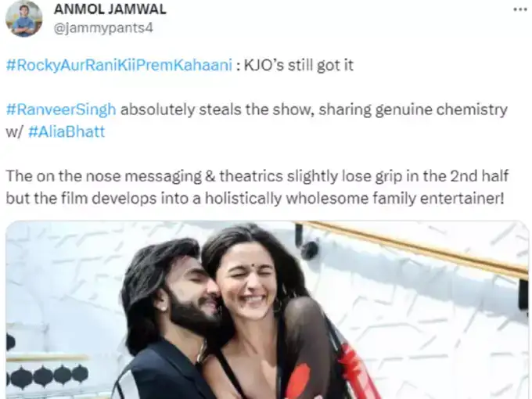Visit the @jammypants4 handle profile

(103, 28)
